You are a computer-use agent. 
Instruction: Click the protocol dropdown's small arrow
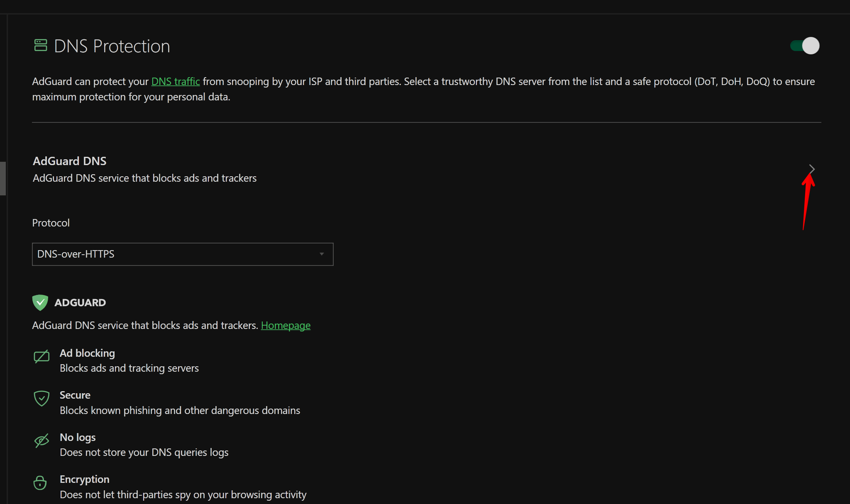tap(322, 254)
